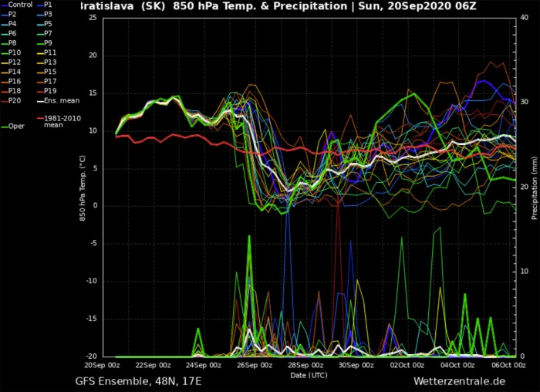540x392 pixels.
Task: Click the 04Oct 00z date tick label
Action: pyautogui.click(x=457, y=365)
